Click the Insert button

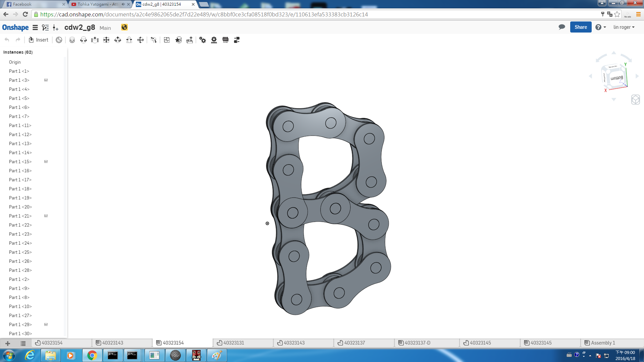[x=39, y=40]
